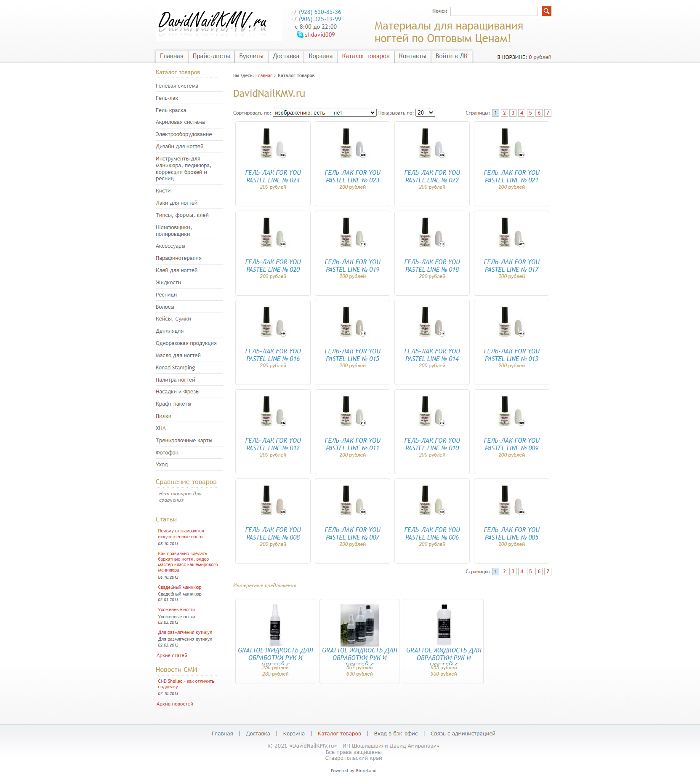This screenshot has height=783, width=700.
Task: Open the sort order dropdown
Action: click(x=325, y=113)
